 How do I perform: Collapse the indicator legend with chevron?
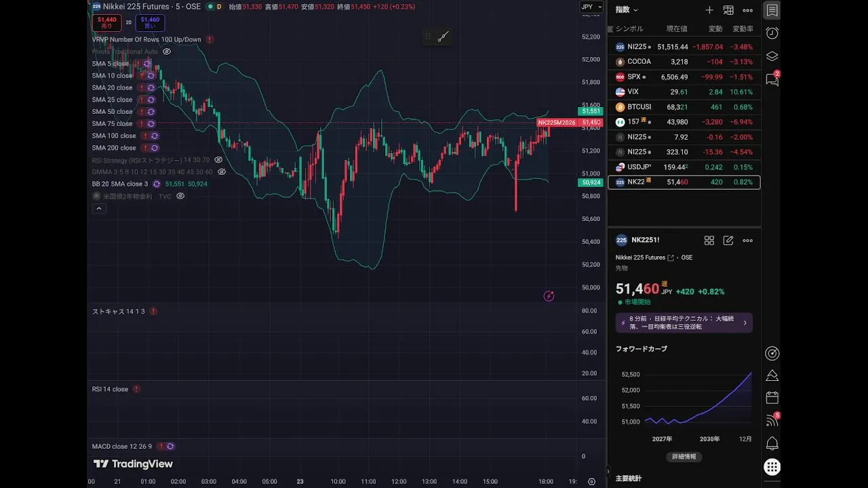pos(99,209)
